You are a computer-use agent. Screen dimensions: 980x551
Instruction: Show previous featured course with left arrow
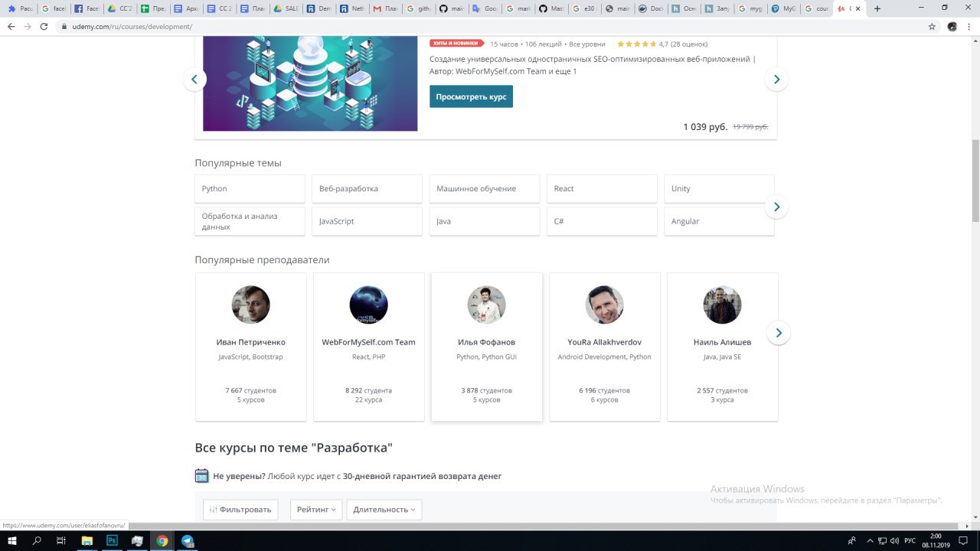click(194, 80)
